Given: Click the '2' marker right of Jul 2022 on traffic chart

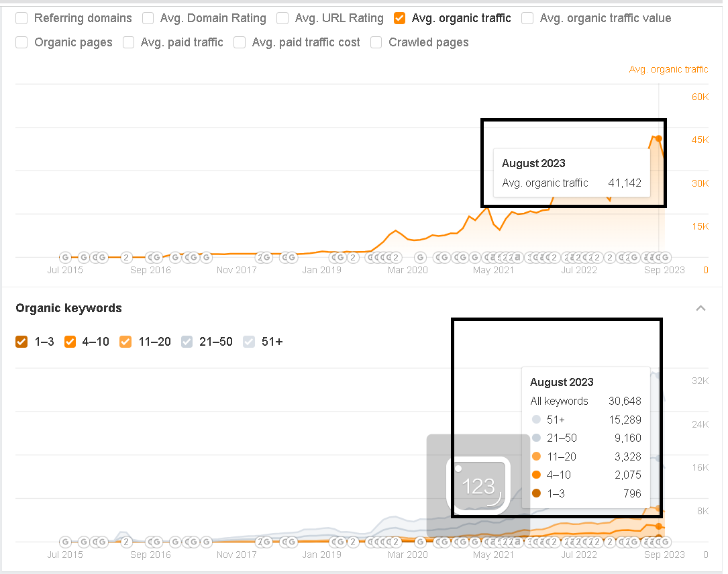Looking at the screenshot, I should pos(610,257).
